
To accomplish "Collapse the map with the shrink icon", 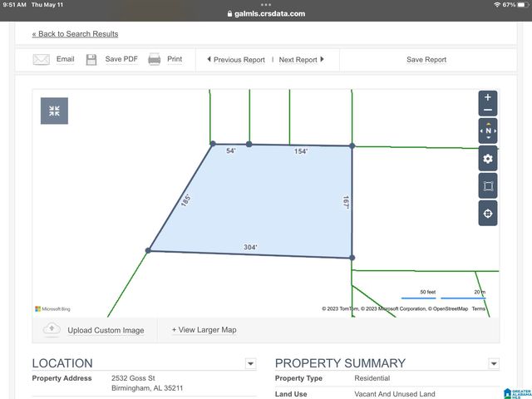I will (x=54, y=111).
